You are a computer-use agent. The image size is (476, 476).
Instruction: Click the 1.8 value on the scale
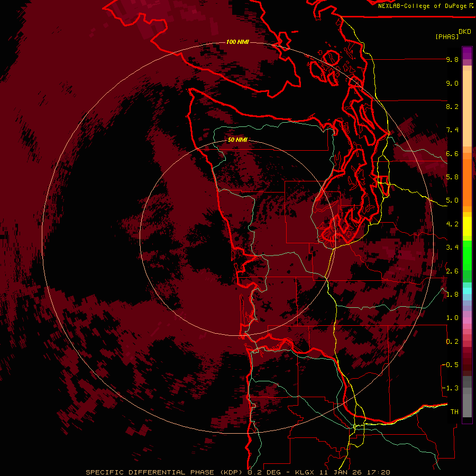[x=452, y=295]
